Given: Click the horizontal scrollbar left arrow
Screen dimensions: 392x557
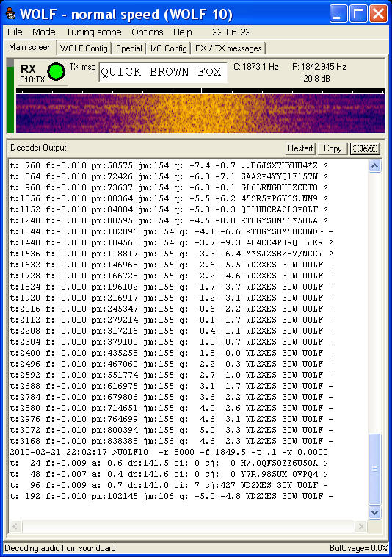Looking at the screenshot, I should [x=15, y=526].
